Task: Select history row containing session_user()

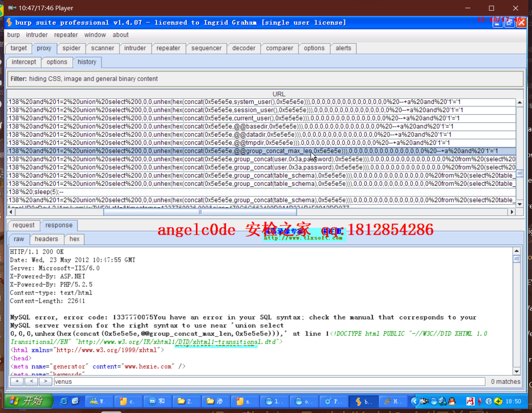Action: (261, 110)
